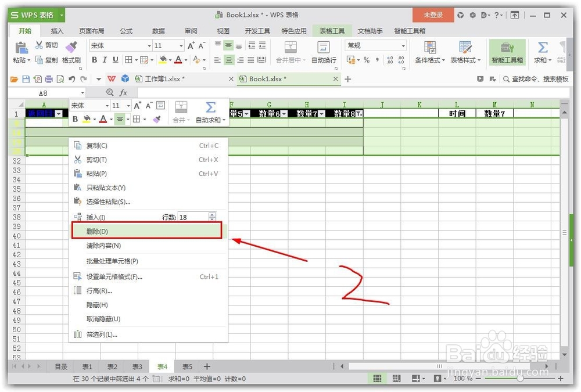The image size is (581, 392).
Task: Choose 删除(D) in context menu
Action: (147, 231)
